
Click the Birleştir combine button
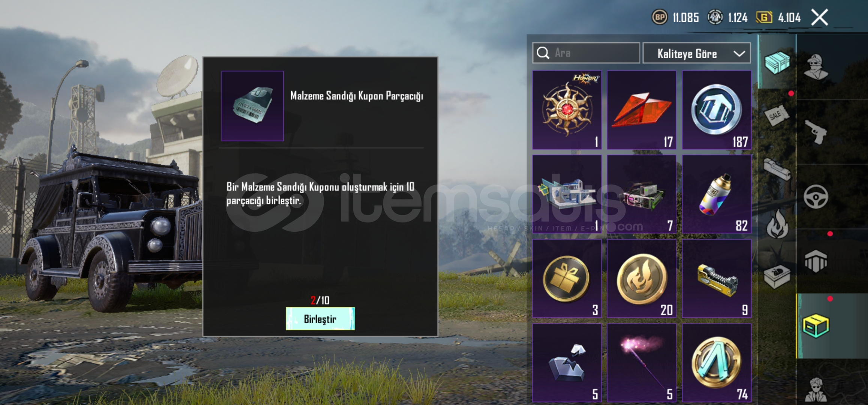click(320, 319)
